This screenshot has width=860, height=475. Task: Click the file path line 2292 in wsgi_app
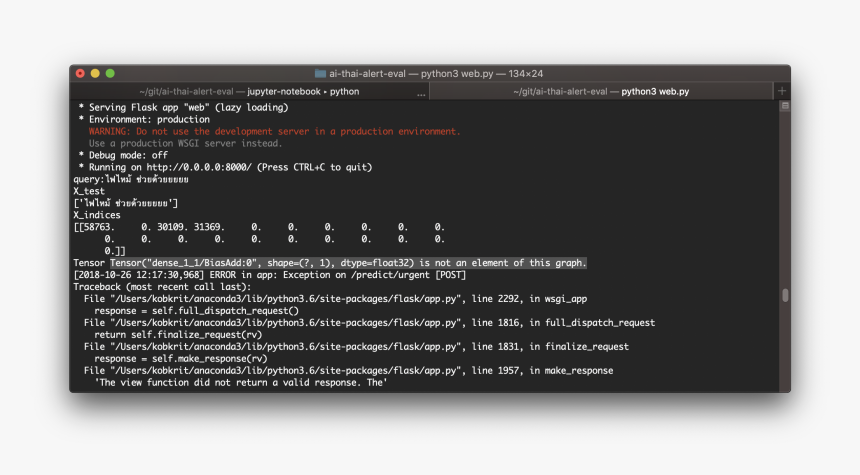(x=335, y=299)
